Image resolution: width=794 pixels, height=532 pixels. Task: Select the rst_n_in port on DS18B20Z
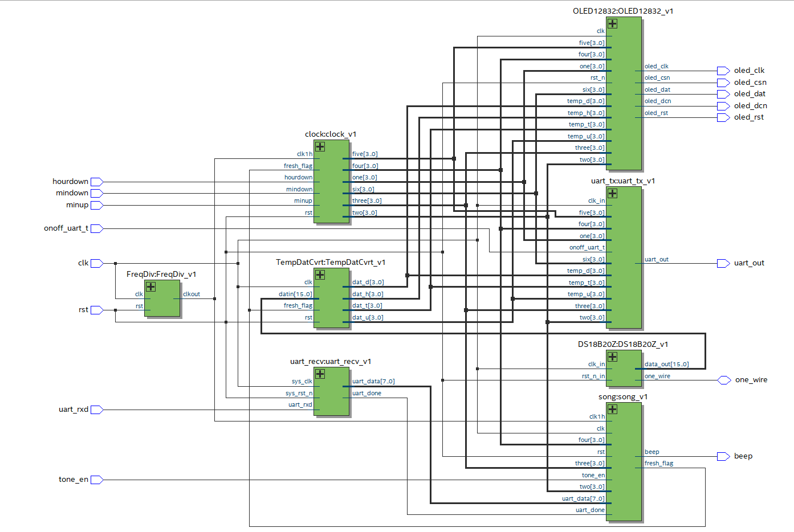click(x=593, y=377)
